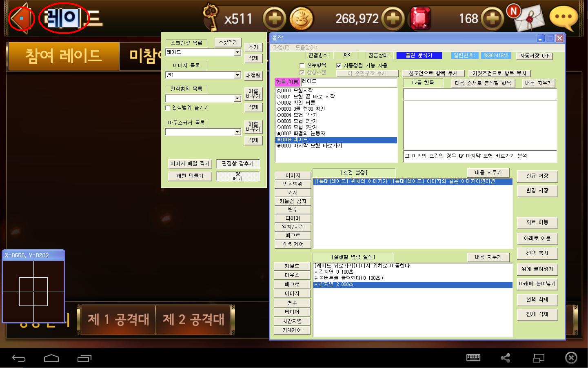Open the 파일(F) menu
The image size is (588, 368).
tap(281, 48)
